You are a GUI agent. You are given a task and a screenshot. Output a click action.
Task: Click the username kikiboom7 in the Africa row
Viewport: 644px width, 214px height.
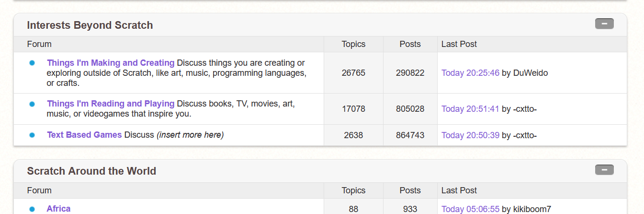coord(532,209)
